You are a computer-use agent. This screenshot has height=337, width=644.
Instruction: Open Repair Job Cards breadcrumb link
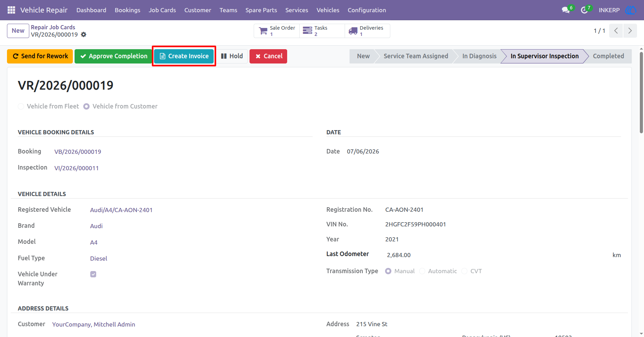tap(53, 27)
